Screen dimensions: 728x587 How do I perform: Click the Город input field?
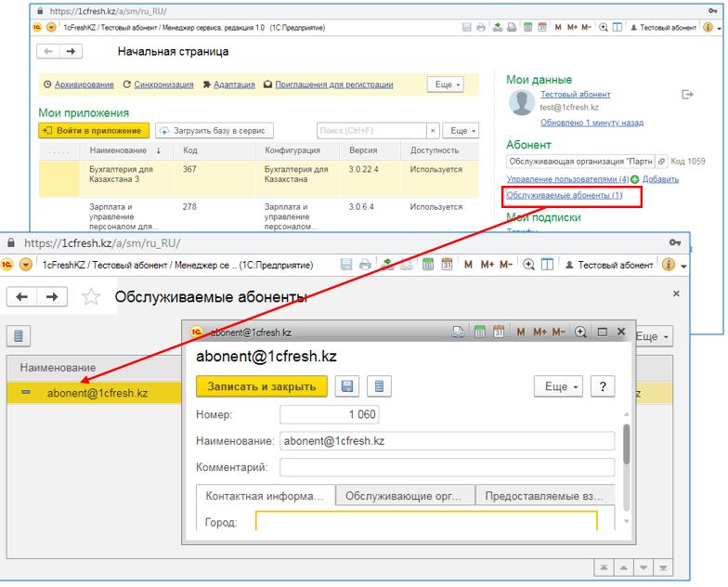(426, 521)
